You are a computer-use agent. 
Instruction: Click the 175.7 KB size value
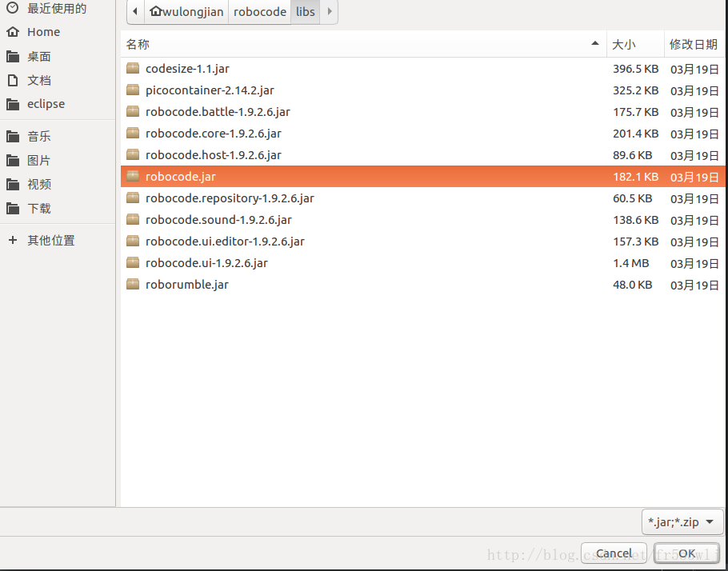point(636,112)
